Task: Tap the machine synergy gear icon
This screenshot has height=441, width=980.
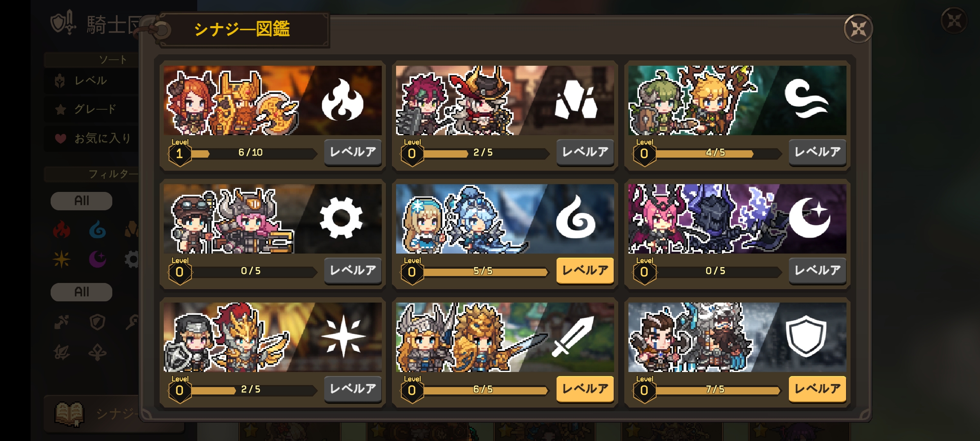Action: [341, 218]
